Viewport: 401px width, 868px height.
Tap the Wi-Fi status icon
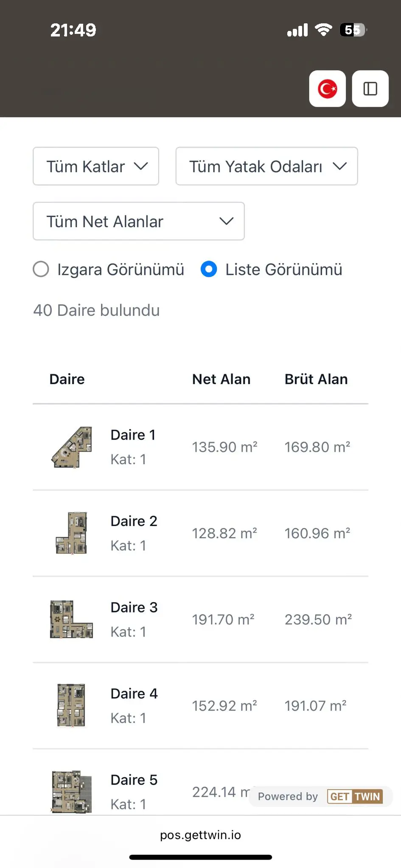coord(323,30)
